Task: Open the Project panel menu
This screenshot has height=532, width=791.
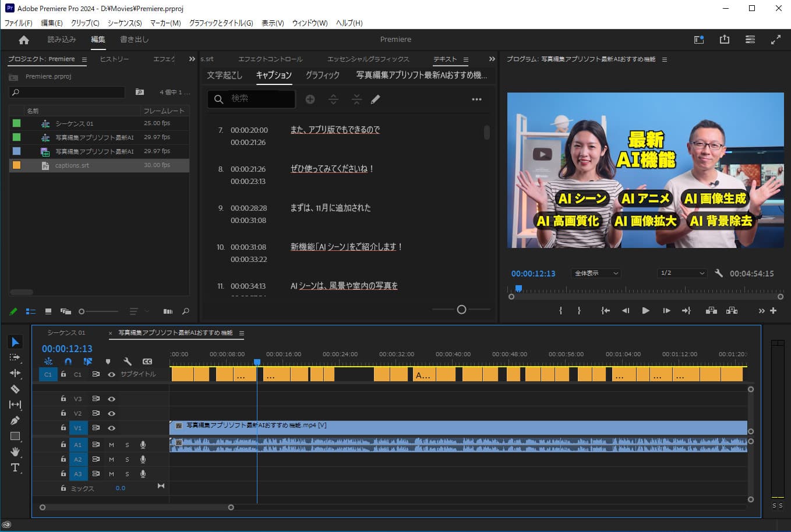Action: pos(84,59)
